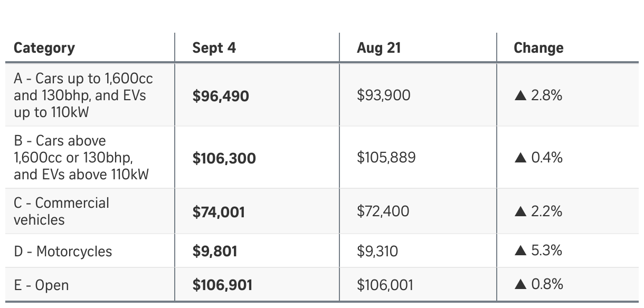
Task: Select the bold $74,001 price
Action: click(219, 212)
